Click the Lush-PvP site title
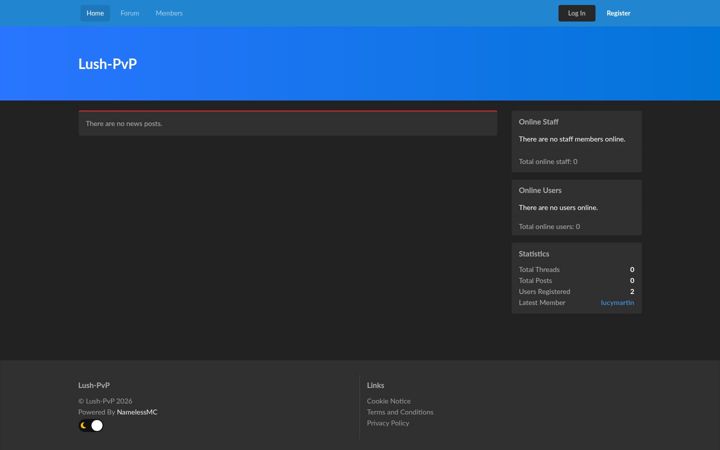 pyautogui.click(x=107, y=64)
